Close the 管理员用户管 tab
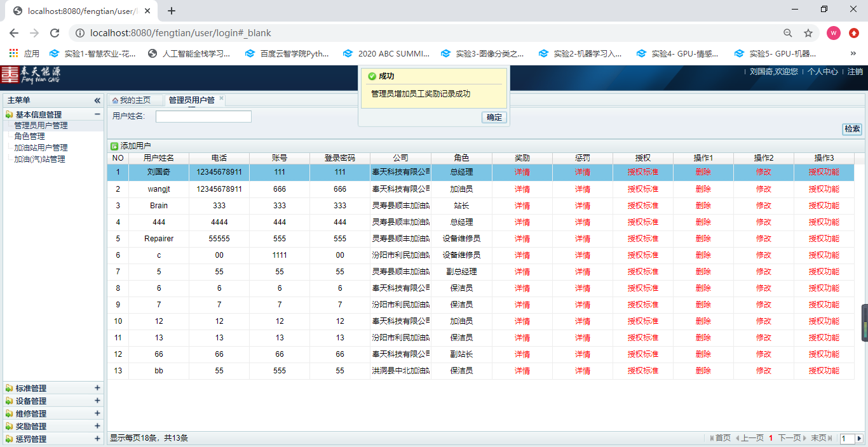This screenshot has width=868, height=447. point(221,98)
